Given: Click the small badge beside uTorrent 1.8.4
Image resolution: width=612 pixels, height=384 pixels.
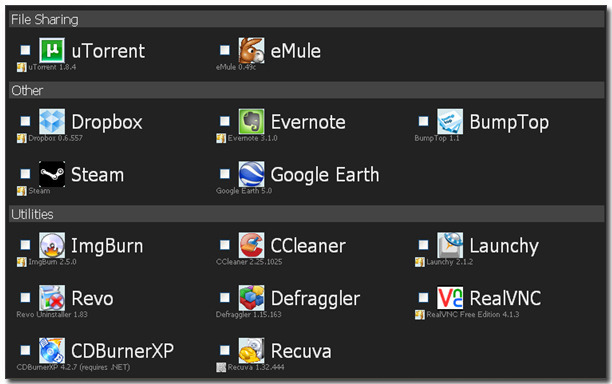Looking at the screenshot, I should coord(21,68).
